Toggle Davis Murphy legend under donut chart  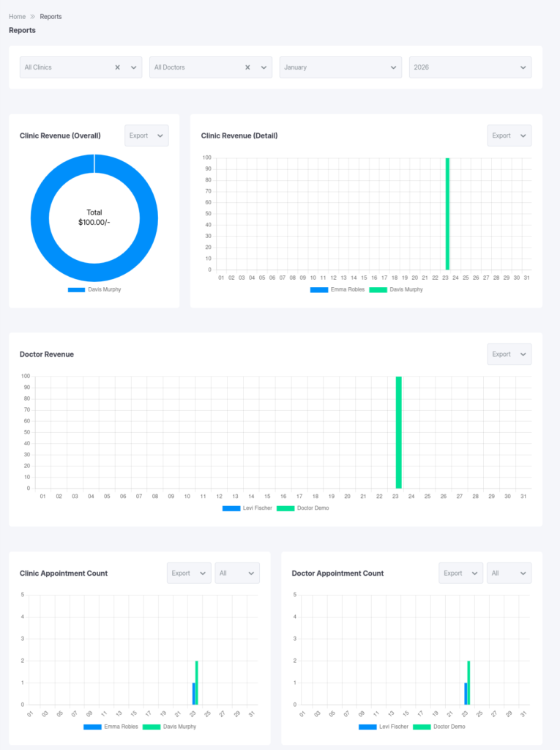point(94,290)
